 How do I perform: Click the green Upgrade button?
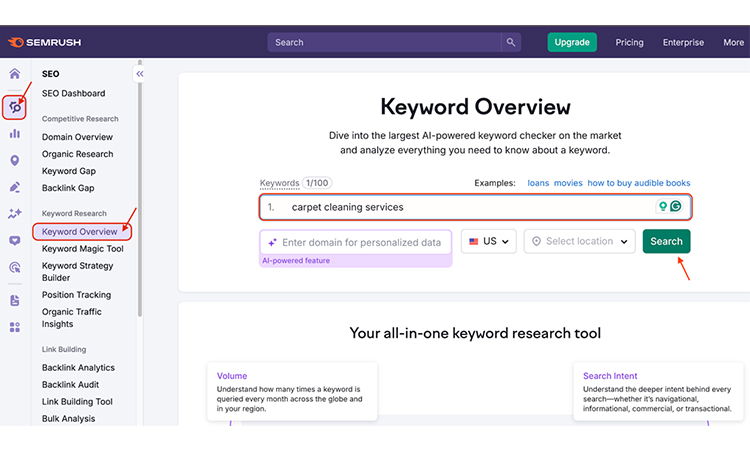point(572,42)
